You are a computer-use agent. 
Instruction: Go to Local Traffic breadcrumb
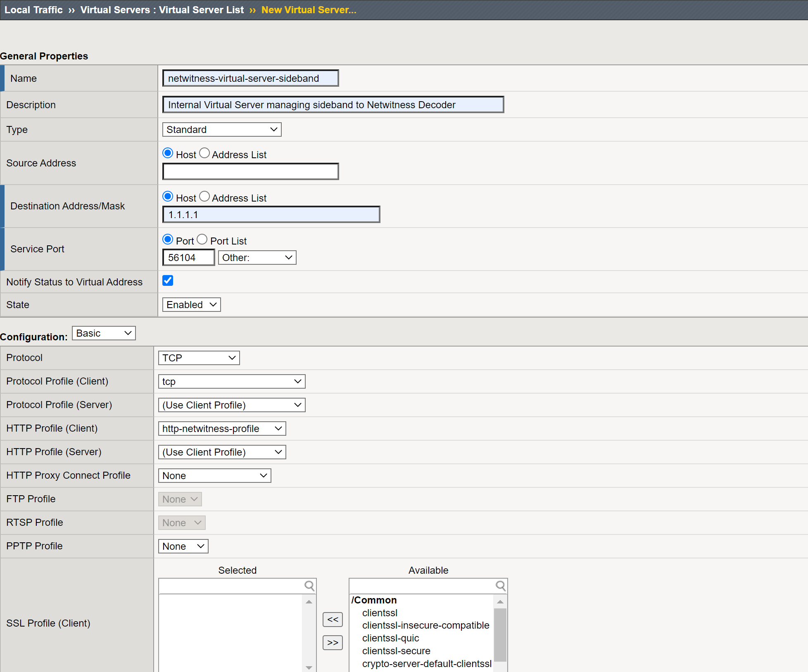tap(33, 10)
